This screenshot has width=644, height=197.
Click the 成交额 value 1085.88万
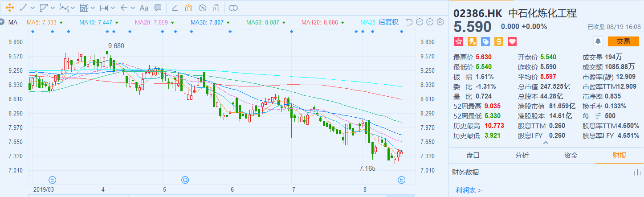click(x=619, y=67)
